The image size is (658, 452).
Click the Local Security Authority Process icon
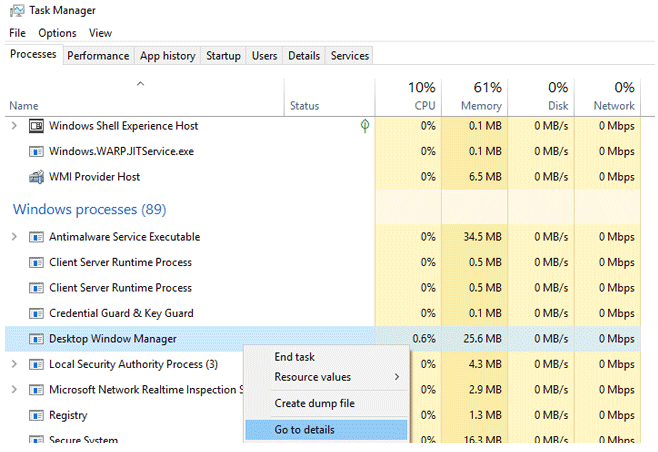tap(36, 365)
